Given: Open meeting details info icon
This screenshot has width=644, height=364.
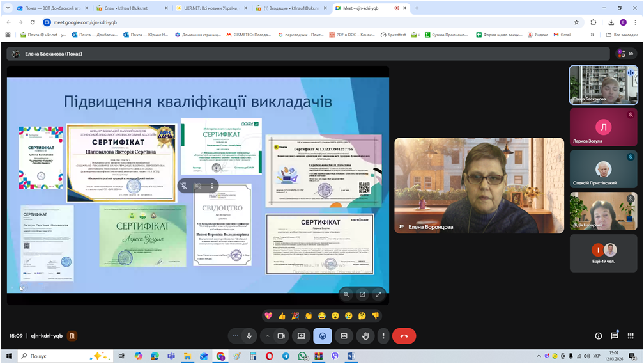Looking at the screenshot, I should click(x=599, y=336).
